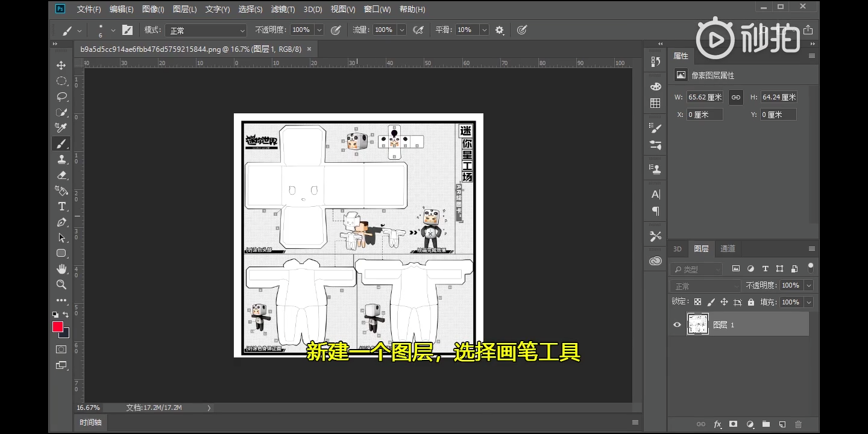Expand the layer 不透明度 dropdown

809,286
